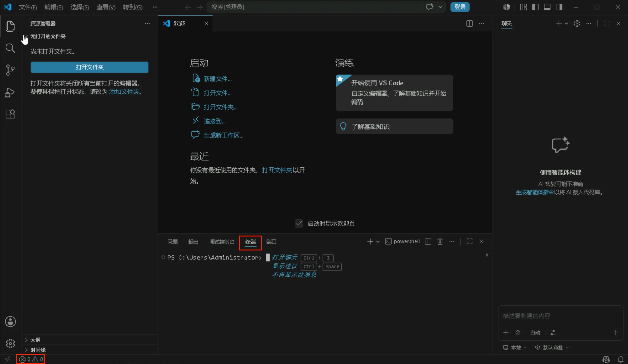Kill the terminal with trash icon
The width and height of the screenshot is (628, 364).
[440, 241]
